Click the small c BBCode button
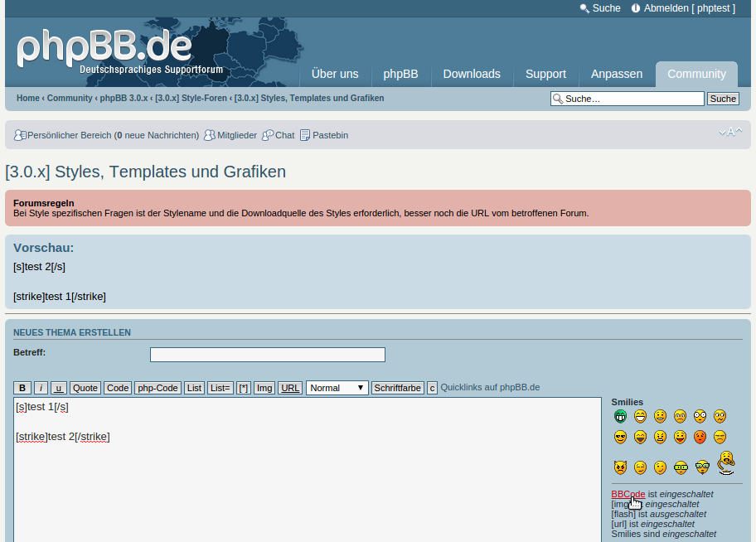The height and width of the screenshot is (542, 756). click(432, 388)
